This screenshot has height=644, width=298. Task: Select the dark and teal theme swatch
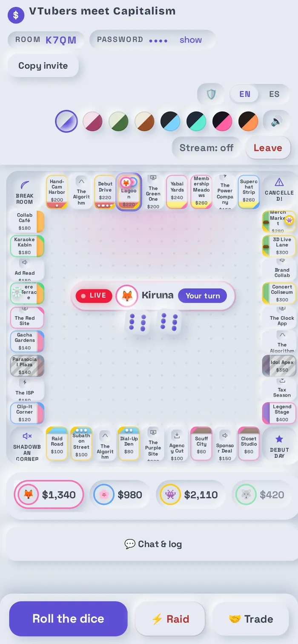coord(196,122)
